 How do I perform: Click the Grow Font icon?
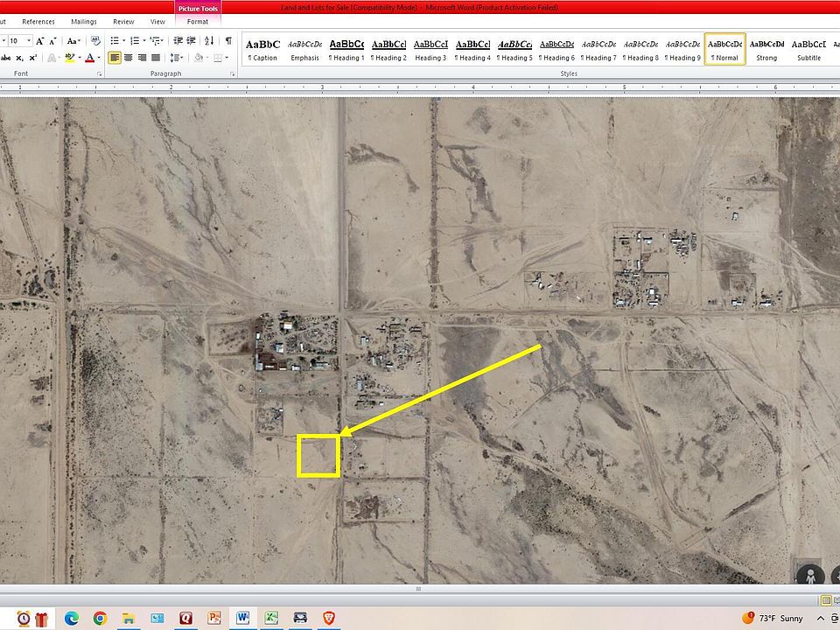pos(39,41)
